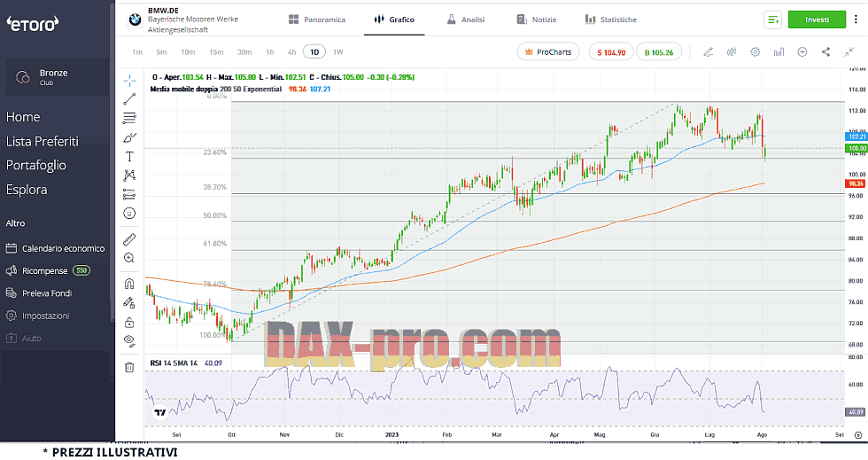
Task: Click the 98.36 red price label
Action: tap(857, 183)
